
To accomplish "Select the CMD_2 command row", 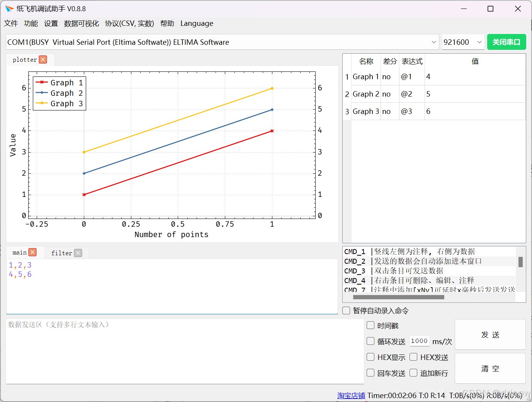I will pos(429,261).
